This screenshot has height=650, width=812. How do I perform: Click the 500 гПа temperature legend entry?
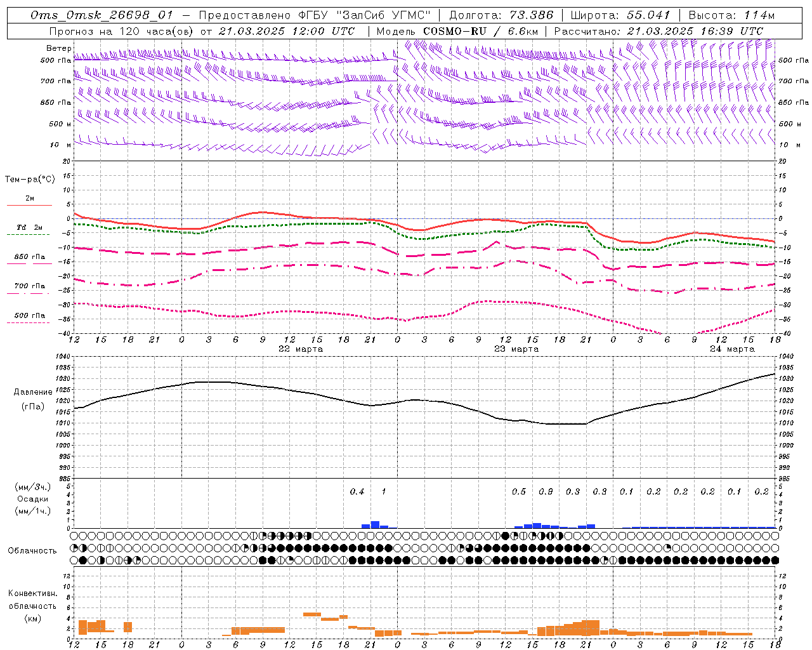(x=30, y=315)
